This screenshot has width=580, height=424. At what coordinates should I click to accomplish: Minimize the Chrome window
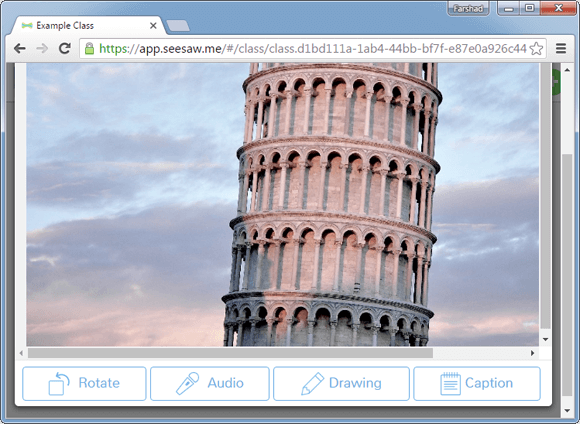coord(509,8)
